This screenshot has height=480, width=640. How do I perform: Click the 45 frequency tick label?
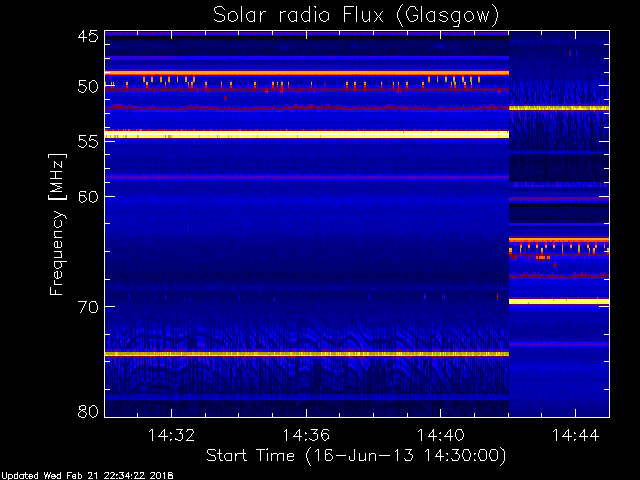point(88,36)
